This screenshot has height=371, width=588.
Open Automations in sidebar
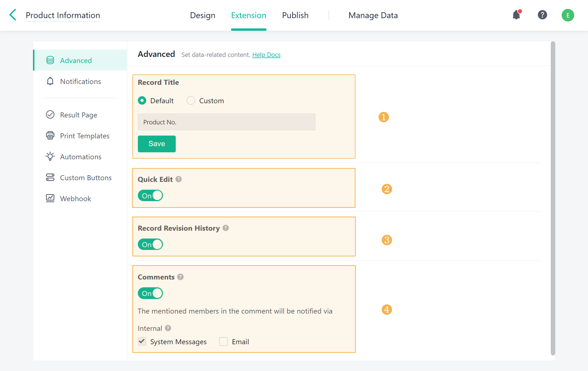[81, 157]
